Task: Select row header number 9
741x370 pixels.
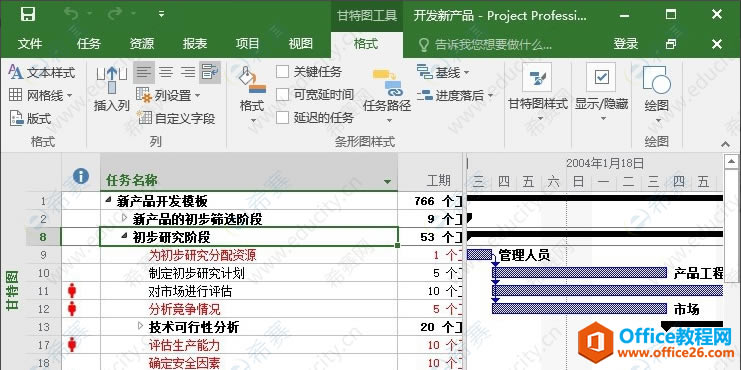Action: 43,256
